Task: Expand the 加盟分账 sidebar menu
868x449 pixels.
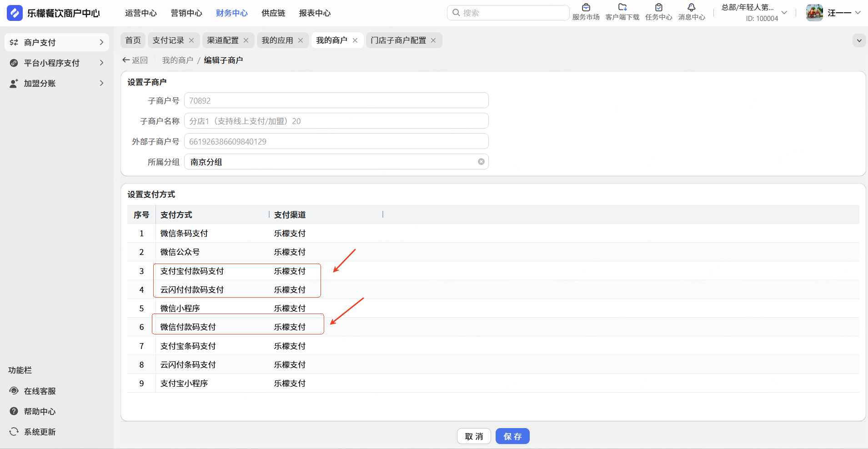Action: (x=101, y=83)
